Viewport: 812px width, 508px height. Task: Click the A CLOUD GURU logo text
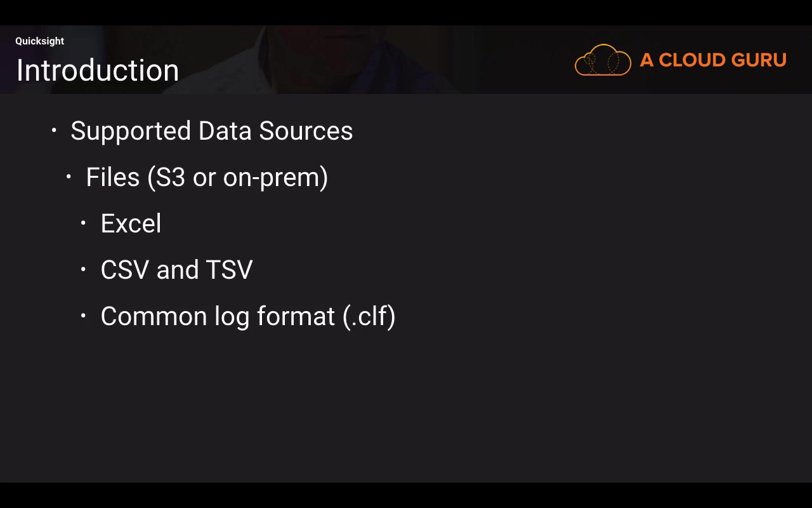[713, 60]
